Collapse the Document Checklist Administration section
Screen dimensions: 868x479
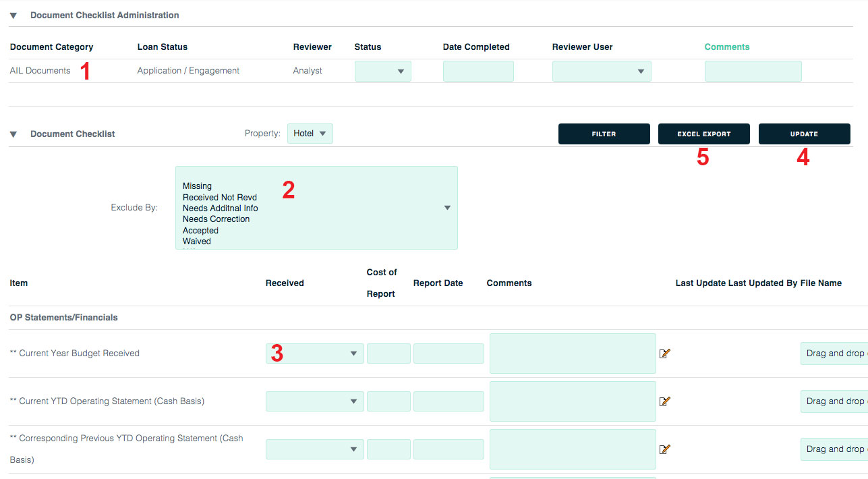[x=13, y=15]
